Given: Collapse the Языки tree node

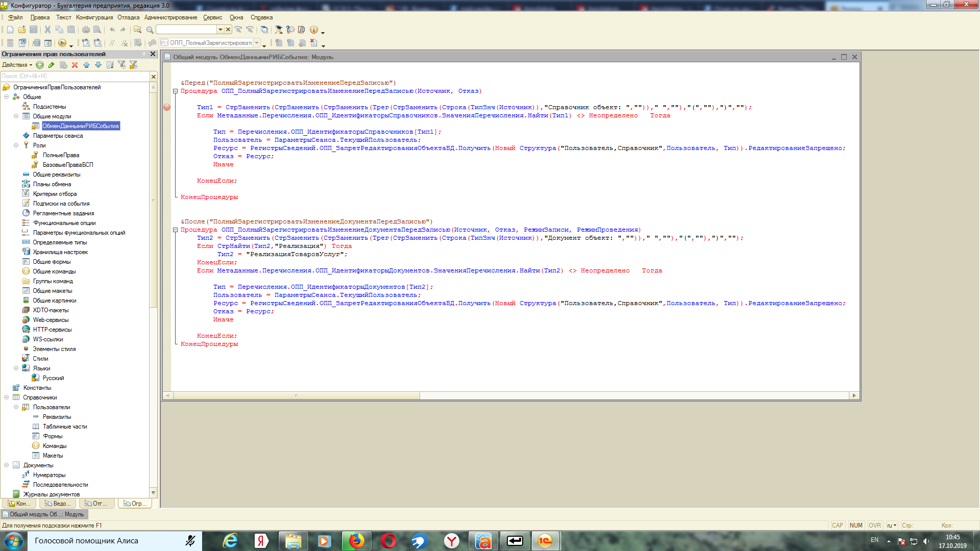Looking at the screenshot, I should pyautogui.click(x=16, y=368).
